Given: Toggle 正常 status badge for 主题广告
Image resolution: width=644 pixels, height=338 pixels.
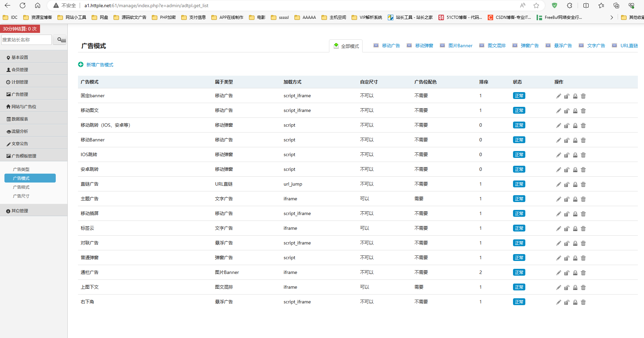Looking at the screenshot, I should point(519,199).
